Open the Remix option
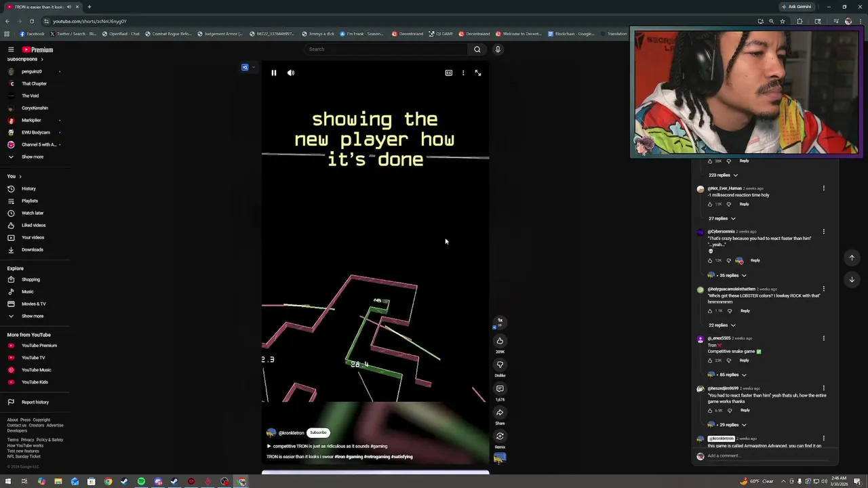This screenshot has height=488, width=868. (500, 436)
